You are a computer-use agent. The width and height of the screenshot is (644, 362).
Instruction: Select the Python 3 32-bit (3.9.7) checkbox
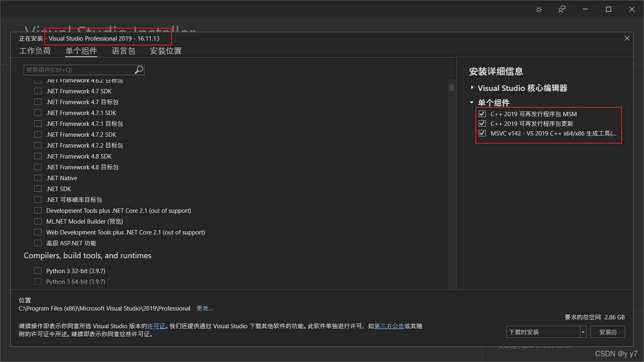tap(38, 271)
